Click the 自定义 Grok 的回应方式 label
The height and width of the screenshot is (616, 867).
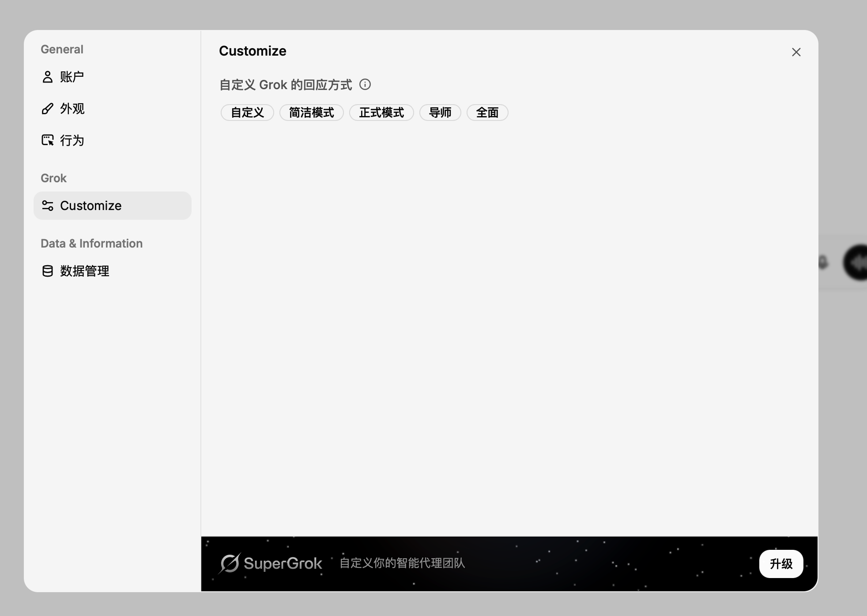(286, 85)
